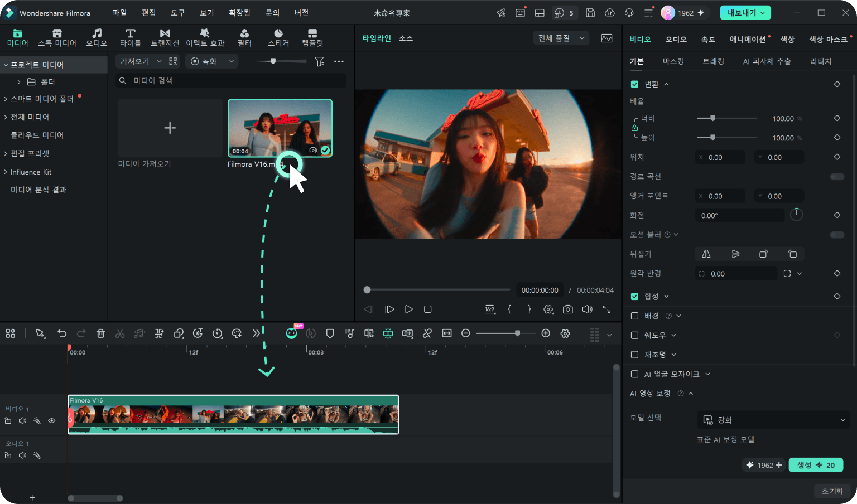Click the marker shield icon in timeline toolbar
This screenshot has width=857, height=504.
pyautogui.click(x=330, y=333)
